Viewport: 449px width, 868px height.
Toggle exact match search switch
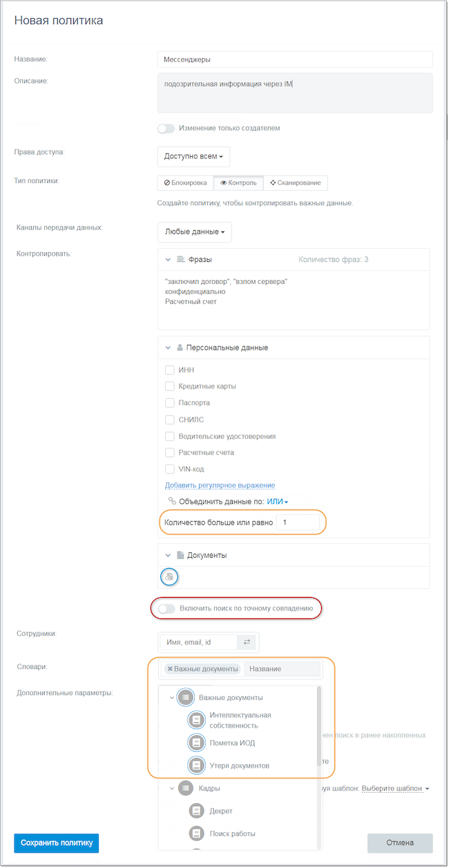[x=166, y=609]
